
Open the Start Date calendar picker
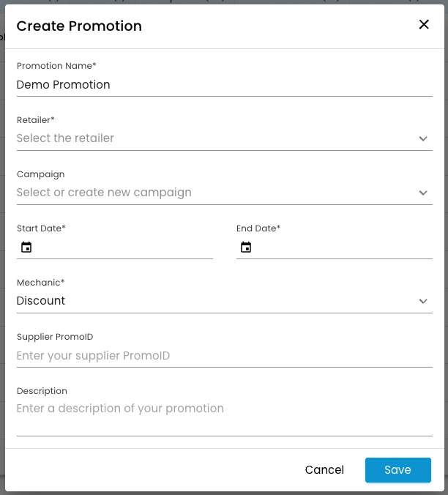pos(26,247)
